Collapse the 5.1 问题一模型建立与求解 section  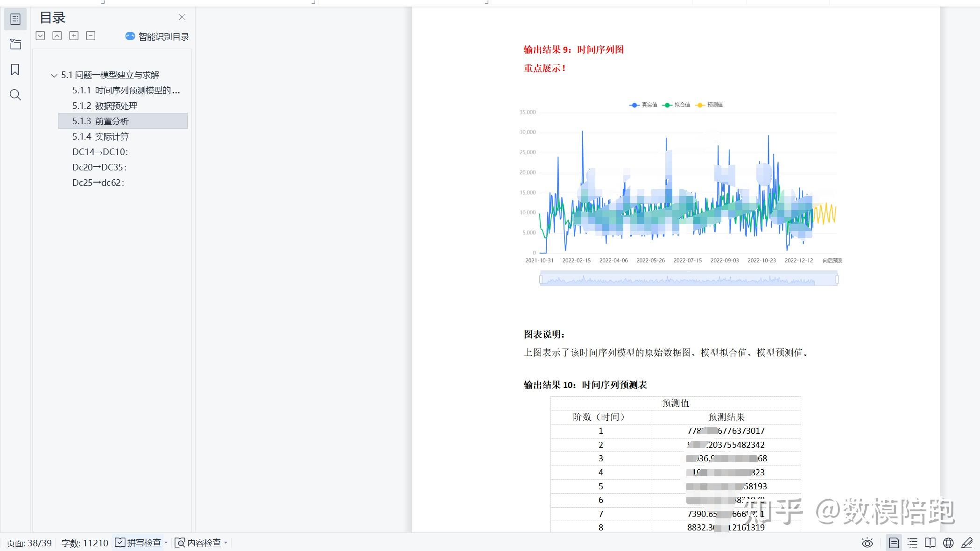[x=54, y=75]
